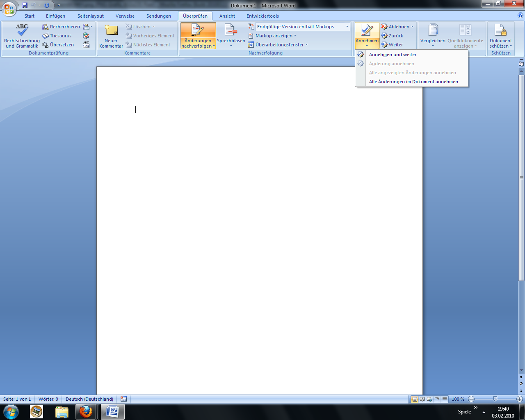The width and height of the screenshot is (525, 420).
Task: Choose Annehmen und weiter from menu
Action: click(412, 55)
